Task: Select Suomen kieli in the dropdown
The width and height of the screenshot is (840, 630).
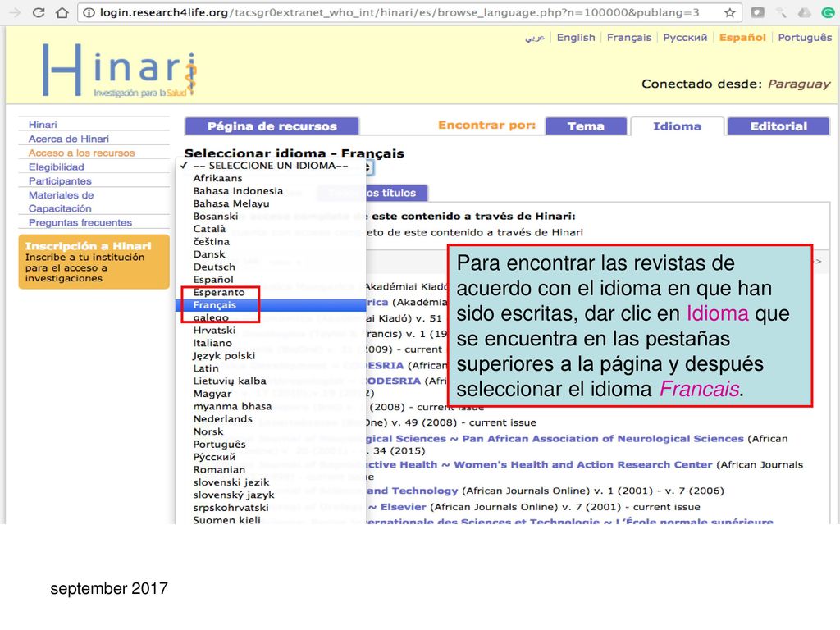Action: (x=271, y=519)
